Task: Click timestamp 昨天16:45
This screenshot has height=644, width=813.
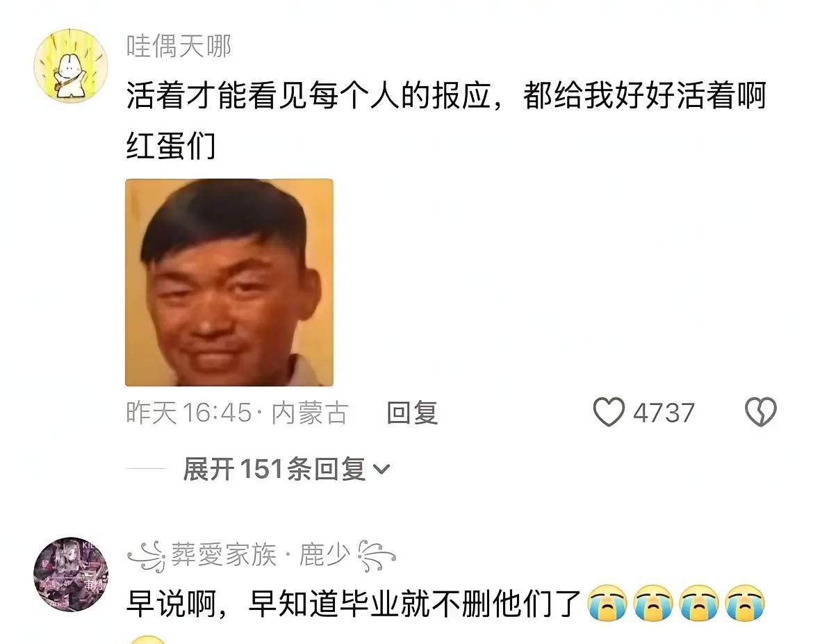Action: (x=189, y=413)
